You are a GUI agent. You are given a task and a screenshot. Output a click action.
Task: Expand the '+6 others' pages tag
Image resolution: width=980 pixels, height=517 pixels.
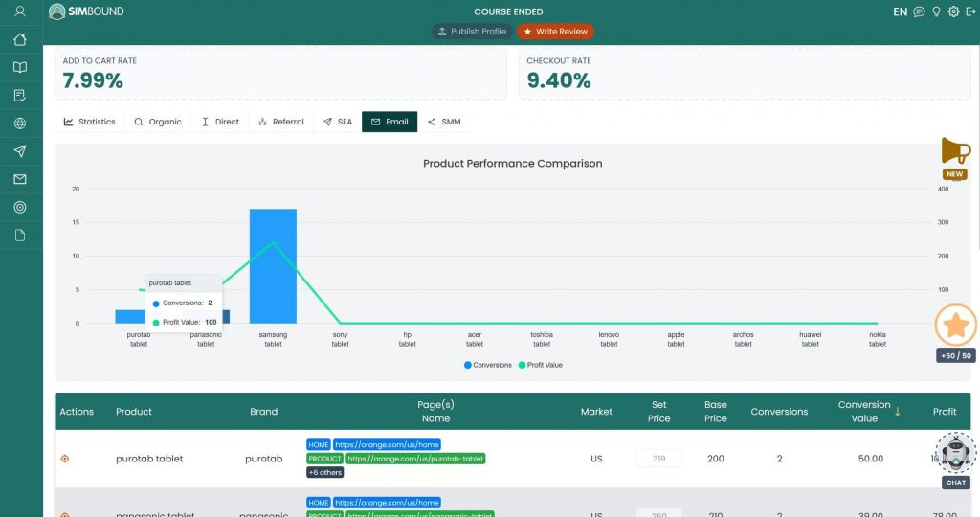[x=325, y=472]
